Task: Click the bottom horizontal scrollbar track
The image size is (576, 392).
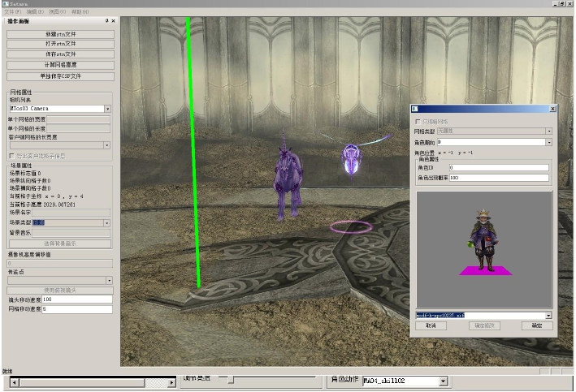Action: point(93,383)
